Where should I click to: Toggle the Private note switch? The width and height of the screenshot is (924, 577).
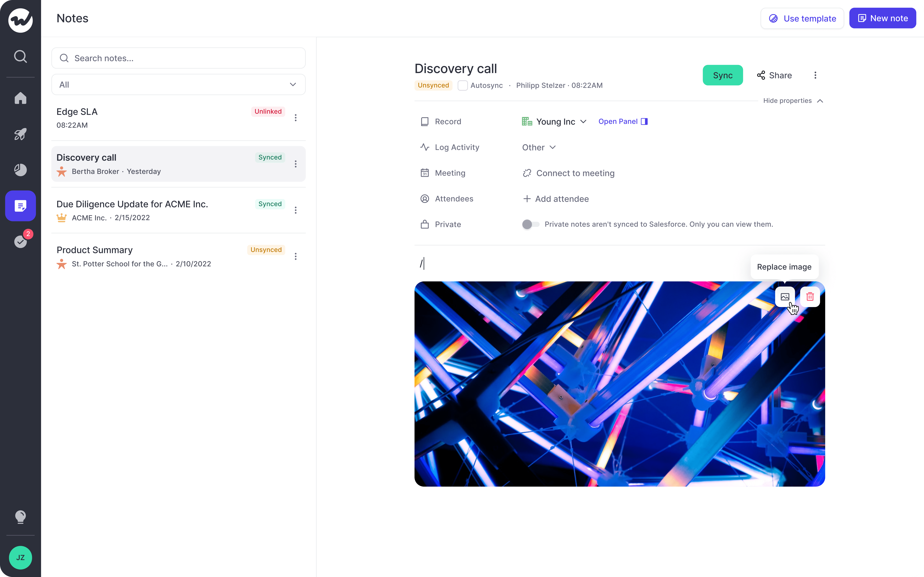tap(530, 224)
